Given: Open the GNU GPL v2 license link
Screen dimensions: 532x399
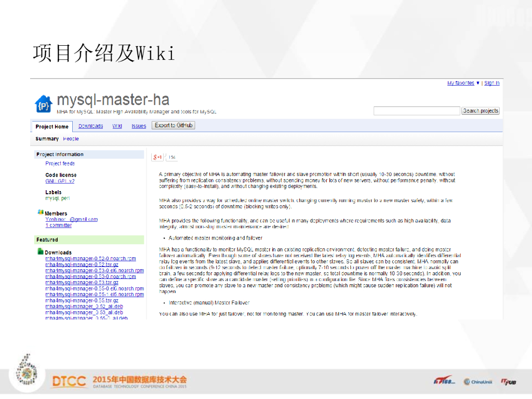Looking at the screenshot, I should point(60,181).
